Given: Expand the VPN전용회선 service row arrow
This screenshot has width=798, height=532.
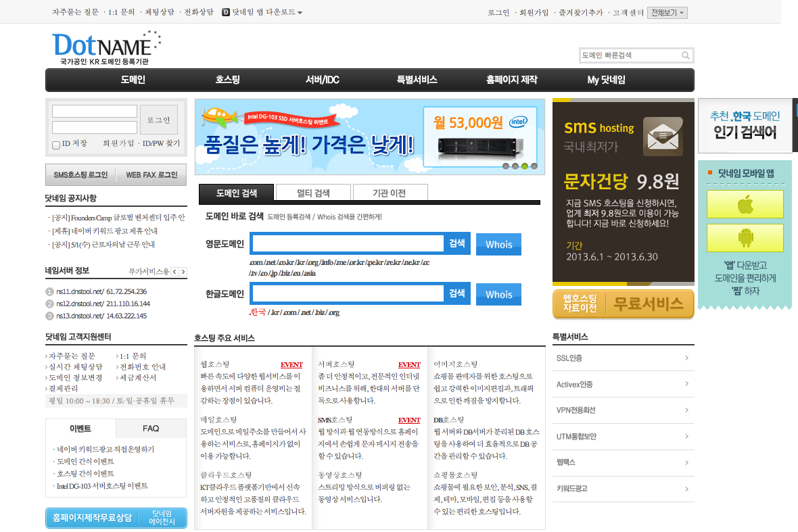Looking at the screenshot, I should [686, 410].
